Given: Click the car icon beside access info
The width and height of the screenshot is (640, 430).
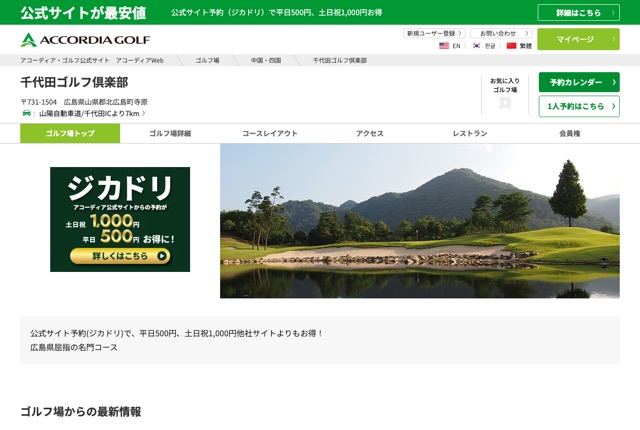Looking at the screenshot, I should [x=27, y=113].
